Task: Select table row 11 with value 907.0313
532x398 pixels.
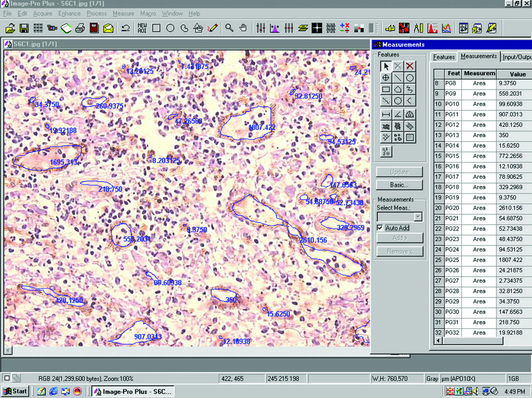Action: 483,114
